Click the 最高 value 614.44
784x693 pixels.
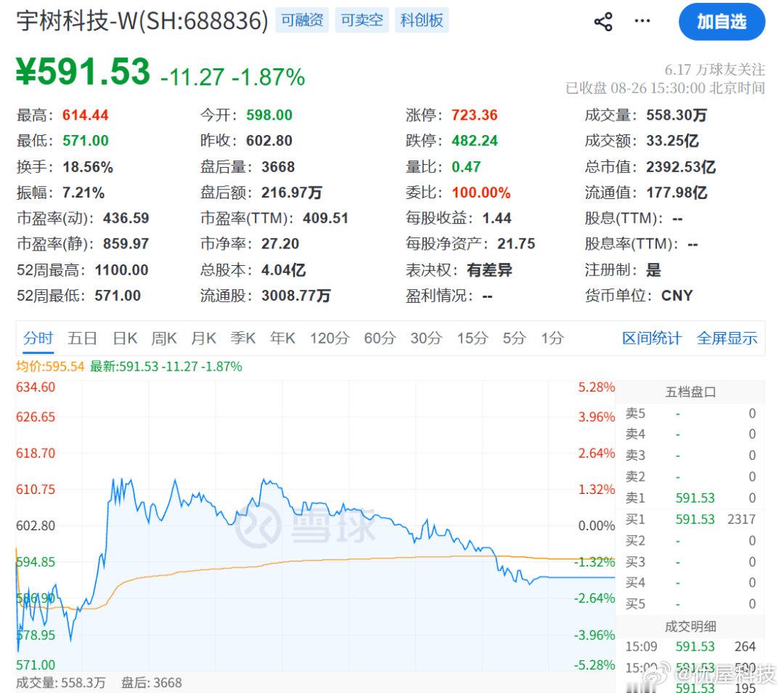coord(86,115)
